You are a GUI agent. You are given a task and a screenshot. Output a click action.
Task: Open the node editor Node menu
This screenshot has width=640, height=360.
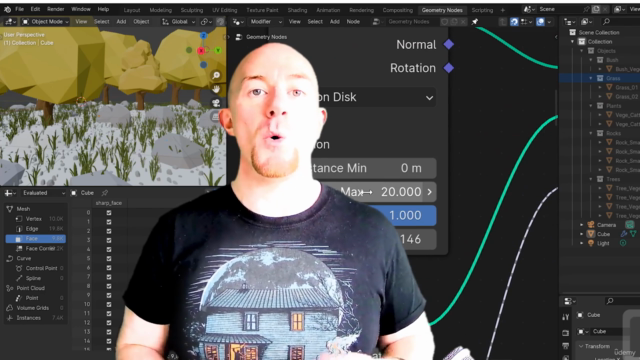coord(353,22)
